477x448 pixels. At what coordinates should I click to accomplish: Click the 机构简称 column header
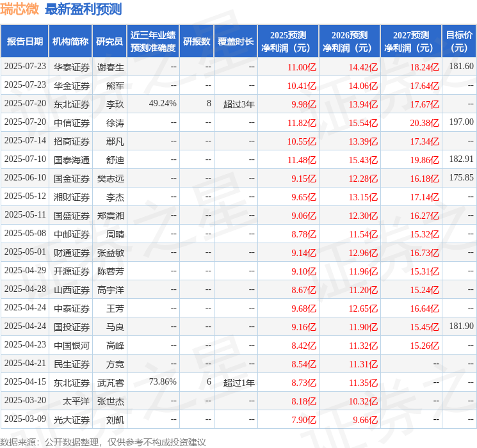point(70,42)
